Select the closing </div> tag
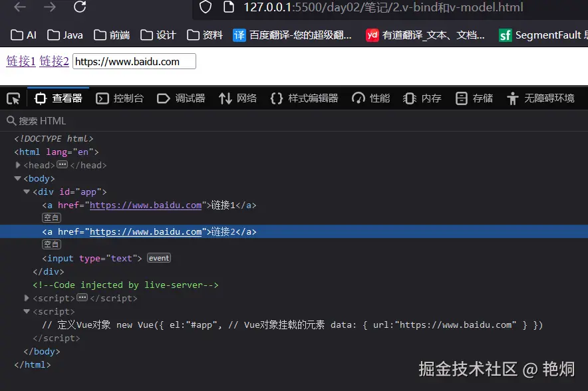This screenshot has width=588, height=391. pos(49,271)
